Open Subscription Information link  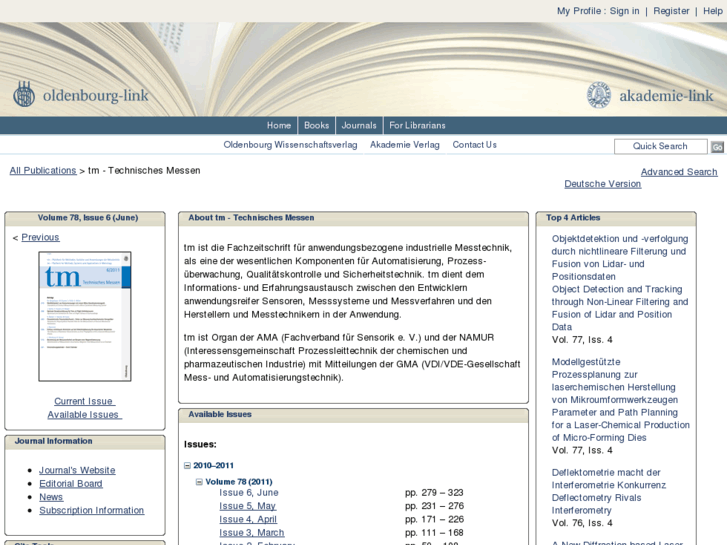[91, 510]
